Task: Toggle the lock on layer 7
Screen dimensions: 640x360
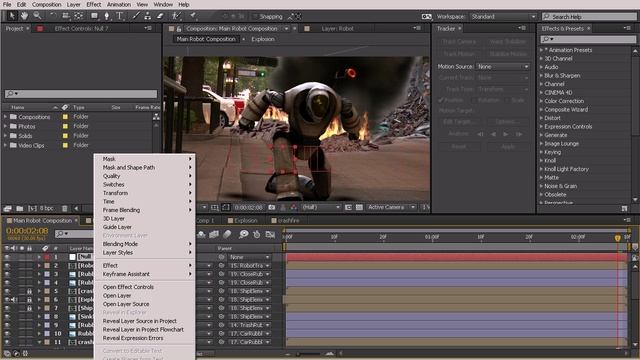Action: click(29, 308)
